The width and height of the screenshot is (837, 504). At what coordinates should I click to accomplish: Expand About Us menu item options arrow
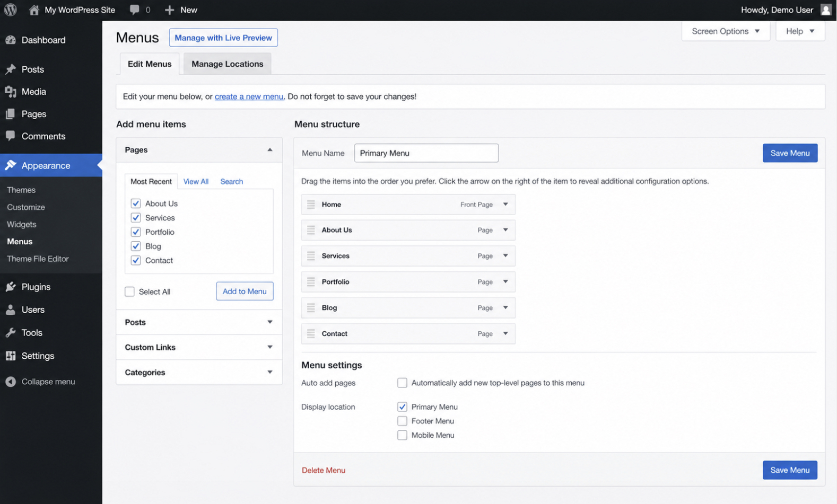[505, 230]
